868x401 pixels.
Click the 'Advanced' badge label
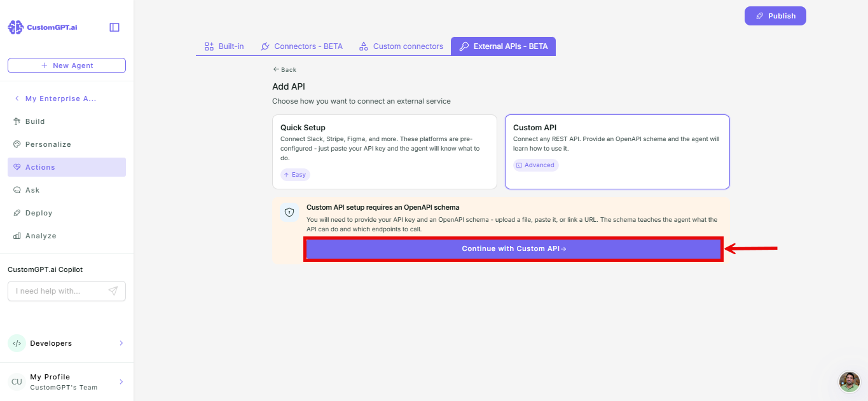click(539, 165)
